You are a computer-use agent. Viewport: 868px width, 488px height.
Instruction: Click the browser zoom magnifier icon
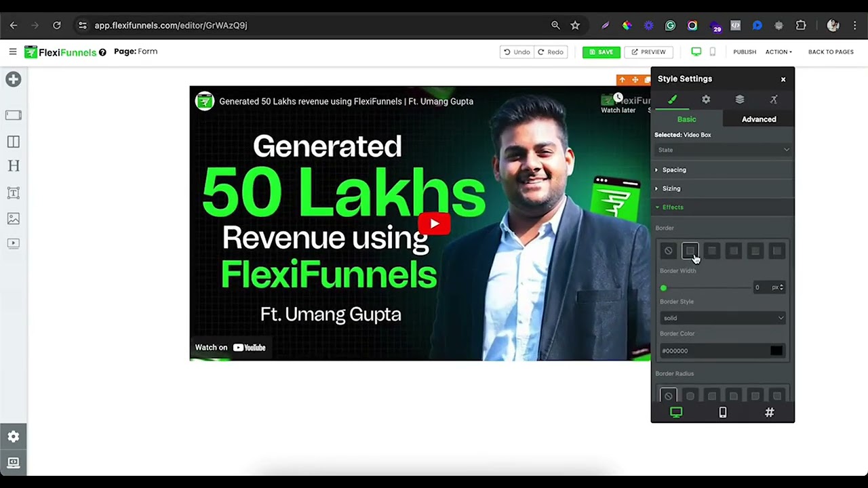pos(555,25)
